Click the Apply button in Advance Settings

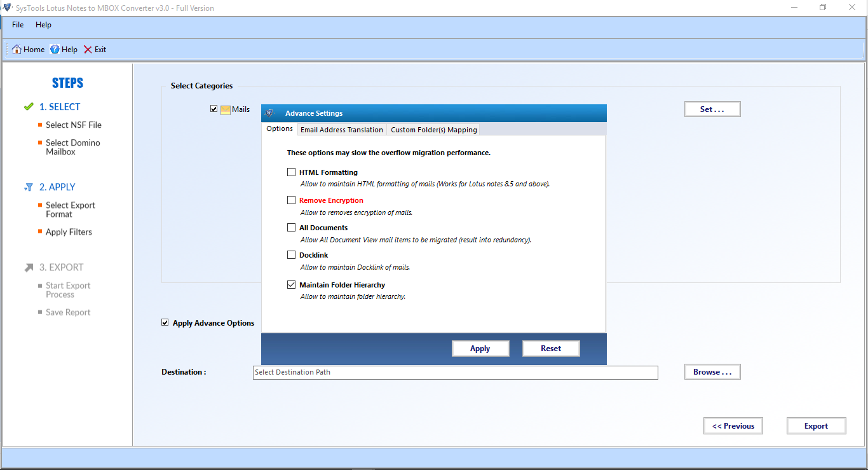click(x=480, y=349)
